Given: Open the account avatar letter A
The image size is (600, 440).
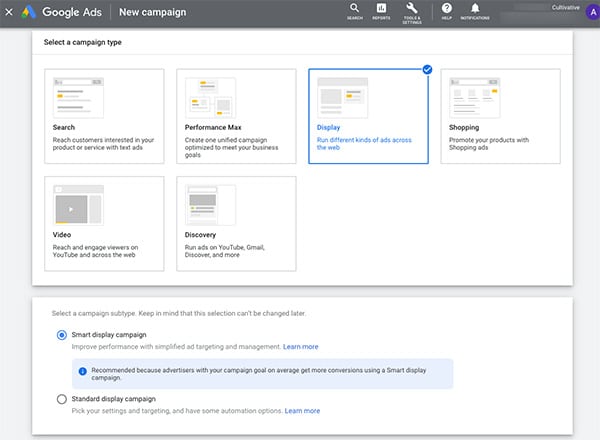Looking at the screenshot, I should coord(593,12).
